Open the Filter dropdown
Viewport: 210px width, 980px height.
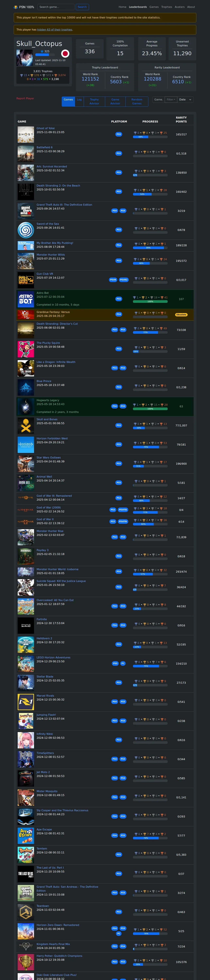click(x=171, y=100)
